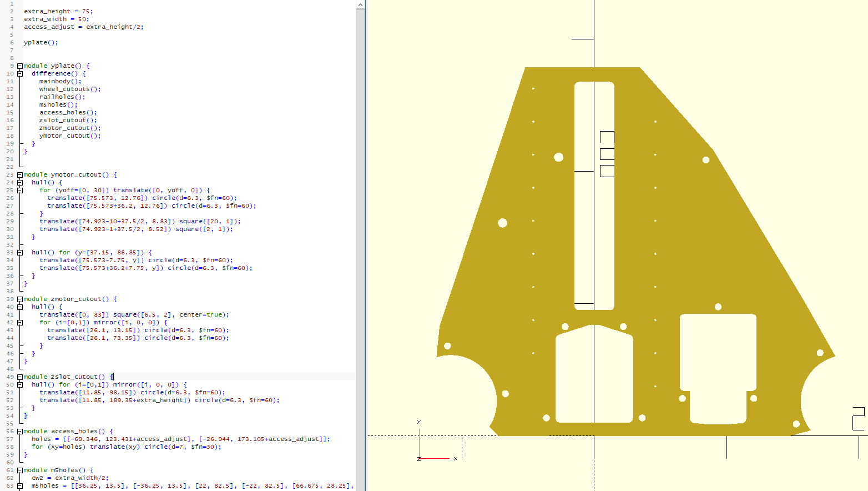The width and height of the screenshot is (868, 491).
Task: Collapse the hull() for fold marker on line 50
Action: click(20, 384)
